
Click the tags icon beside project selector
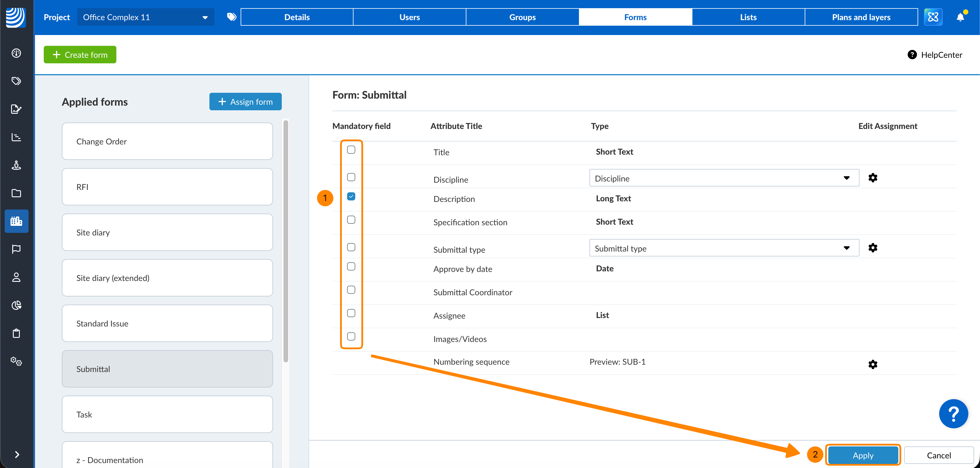[x=231, y=17]
